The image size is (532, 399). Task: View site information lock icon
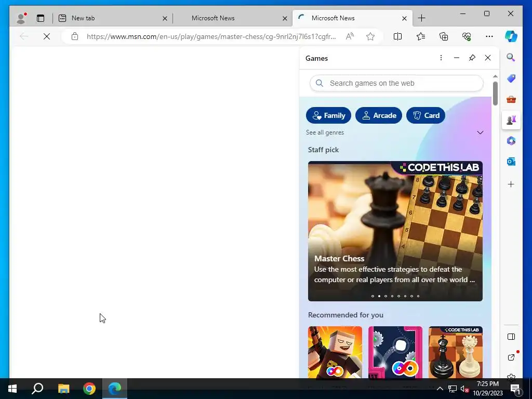click(75, 36)
